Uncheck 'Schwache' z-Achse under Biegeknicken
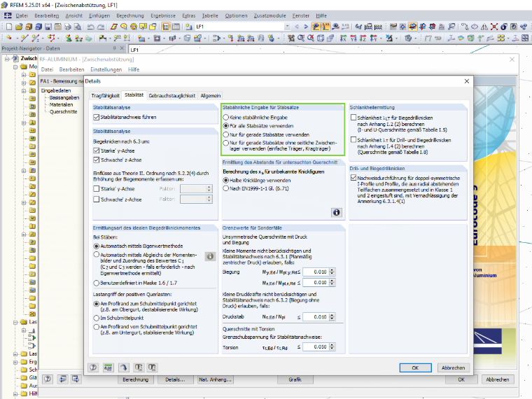The height and width of the screenshot is (399, 532). tap(97, 160)
